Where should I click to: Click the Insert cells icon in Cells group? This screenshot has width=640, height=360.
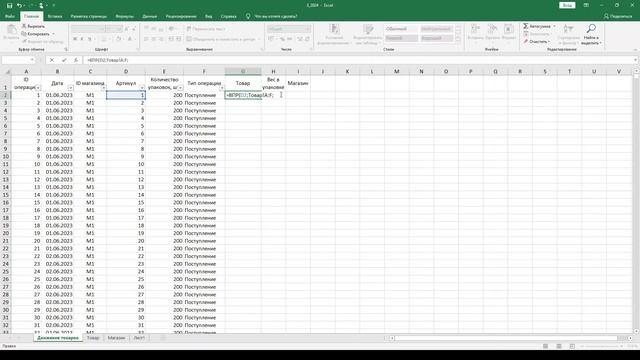click(476, 29)
